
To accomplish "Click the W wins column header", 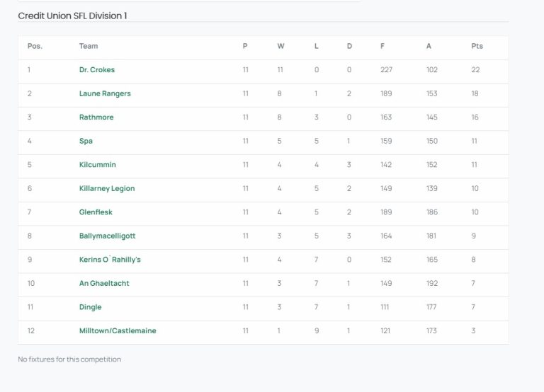I will pyautogui.click(x=280, y=46).
